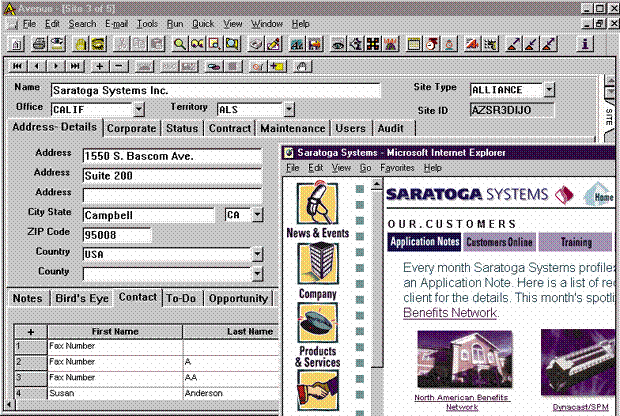Click the magnifying glass search icon

180,44
